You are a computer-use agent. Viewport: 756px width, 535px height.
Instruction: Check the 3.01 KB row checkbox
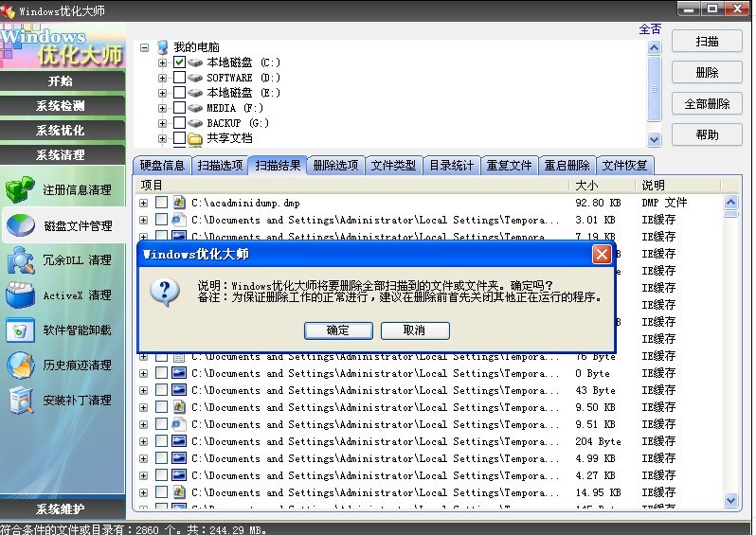[x=161, y=220]
